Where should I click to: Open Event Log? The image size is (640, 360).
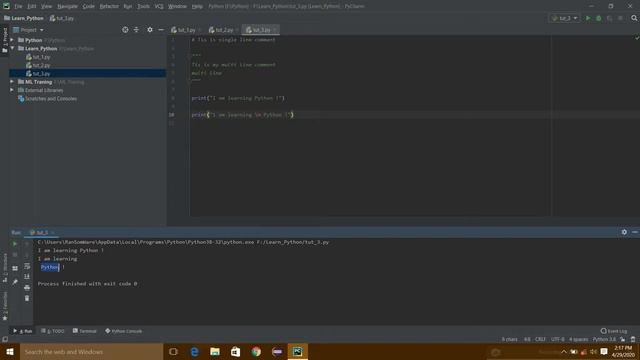pos(614,331)
